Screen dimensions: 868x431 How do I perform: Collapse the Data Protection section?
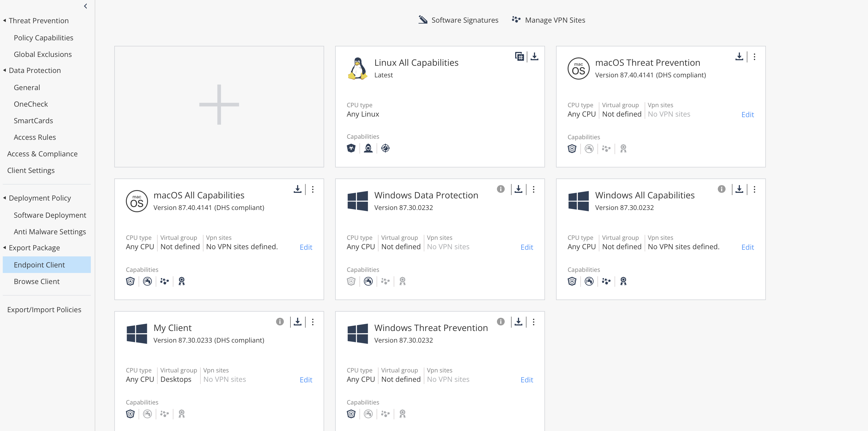5,70
